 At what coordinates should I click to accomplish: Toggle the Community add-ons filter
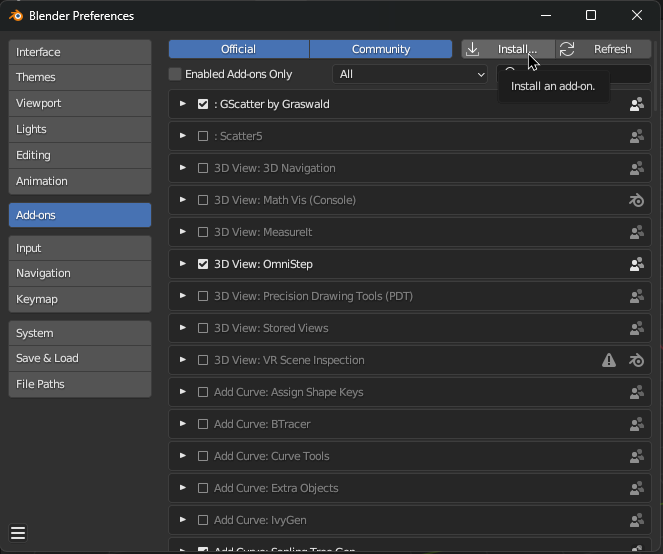[381, 49]
